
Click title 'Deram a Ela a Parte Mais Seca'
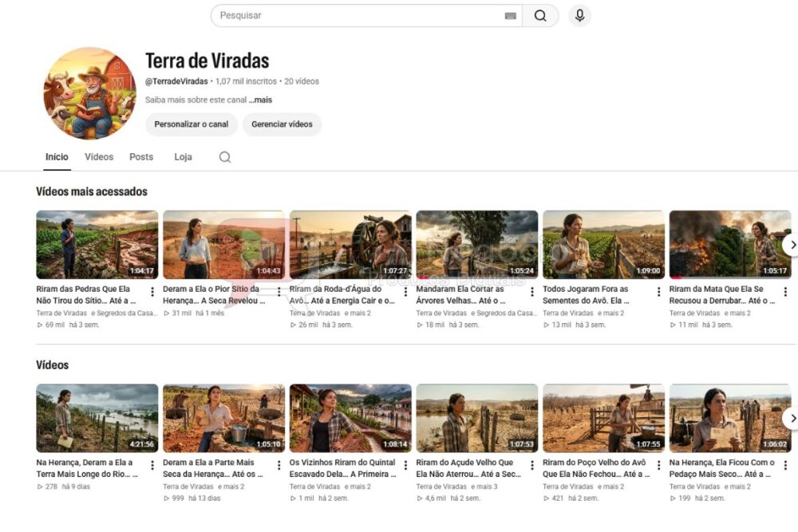pyautogui.click(x=213, y=468)
